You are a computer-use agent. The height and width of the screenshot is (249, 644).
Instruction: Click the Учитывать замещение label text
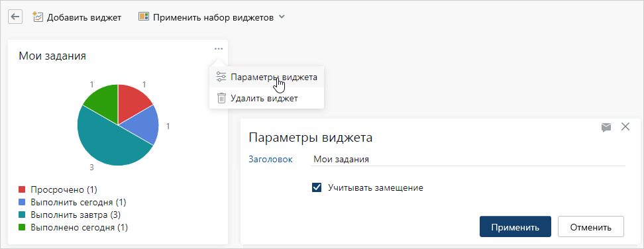click(376, 188)
